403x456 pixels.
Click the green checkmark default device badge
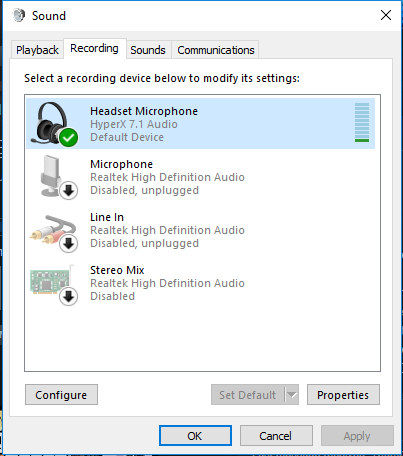[69, 137]
